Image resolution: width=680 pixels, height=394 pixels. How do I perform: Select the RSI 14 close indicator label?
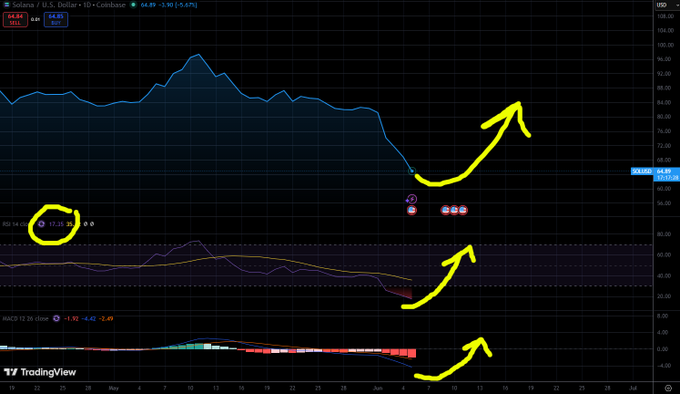16,224
